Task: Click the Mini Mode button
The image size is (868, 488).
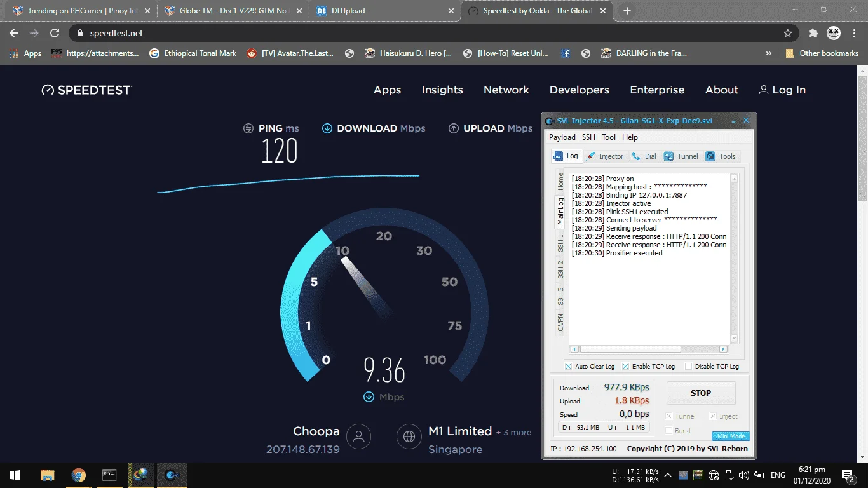Action: click(x=731, y=437)
